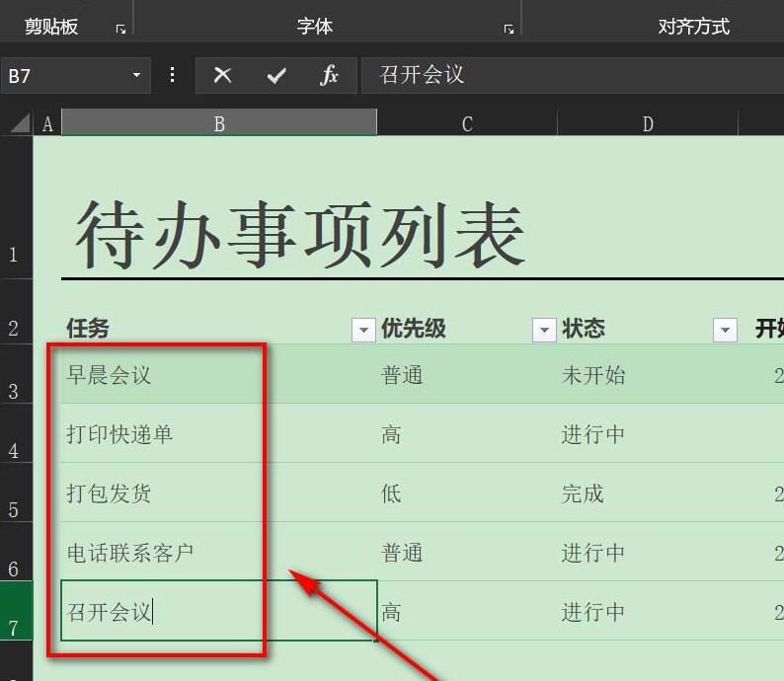Click the formula bar options dots
Screen dimensions: 784x681
tap(172, 75)
